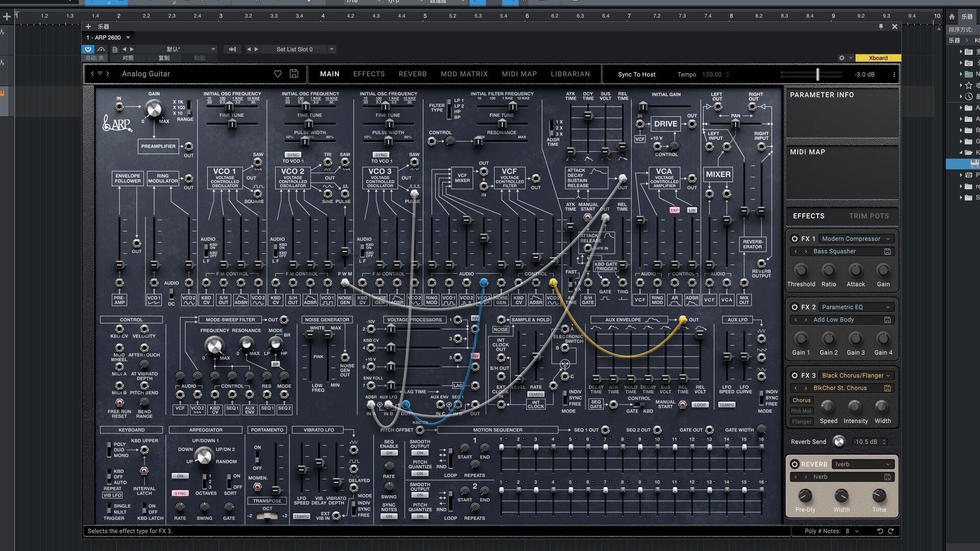980x551 pixels.
Task: Click the home icon in browser panel
Action: (x=951, y=16)
